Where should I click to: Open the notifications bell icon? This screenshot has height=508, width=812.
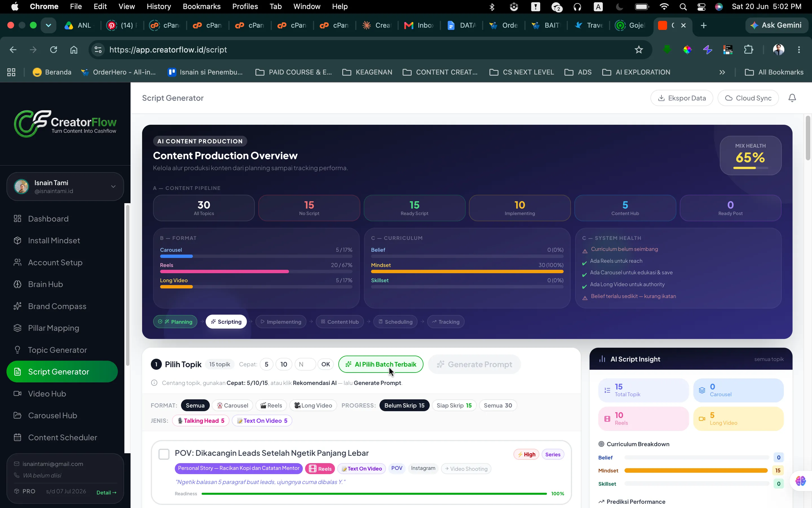[x=792, y=98]
